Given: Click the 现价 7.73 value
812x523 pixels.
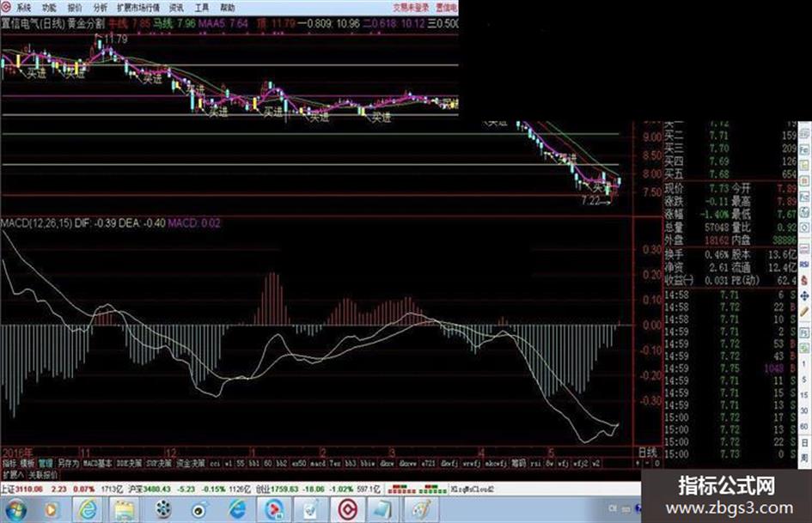Looking at the screenshot, I should [719, 188].
